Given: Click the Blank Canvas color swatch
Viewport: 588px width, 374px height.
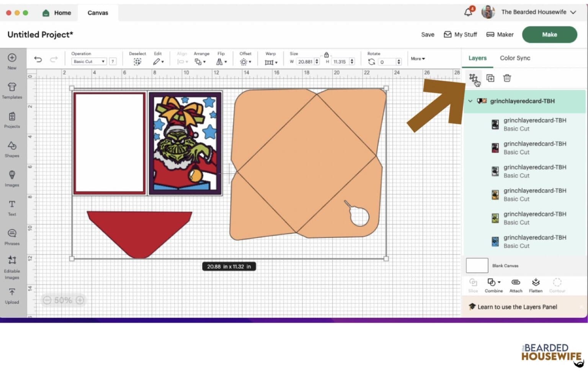Looking at the screenshot, I should [477, 266].
